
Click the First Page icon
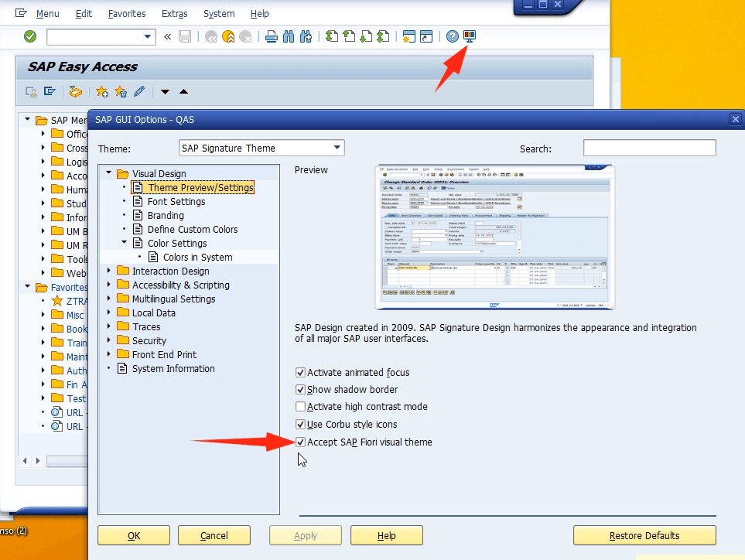(332, 36)
